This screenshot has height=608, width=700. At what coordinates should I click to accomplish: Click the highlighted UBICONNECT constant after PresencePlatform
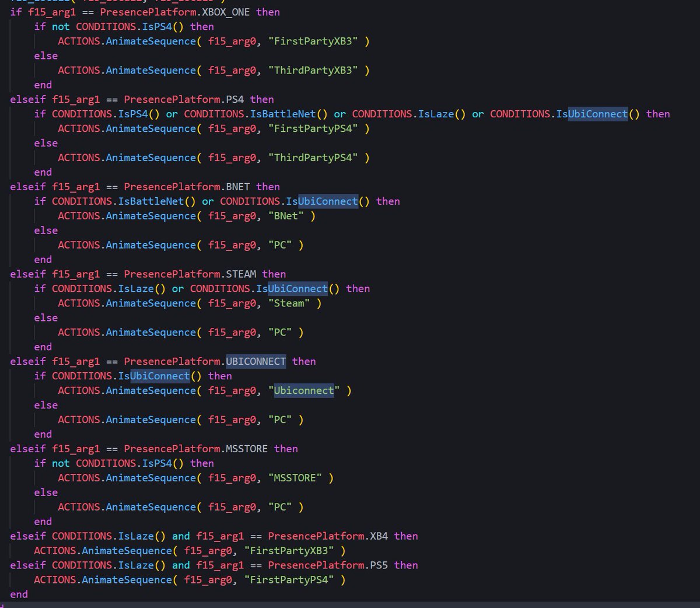pos(256,361)
